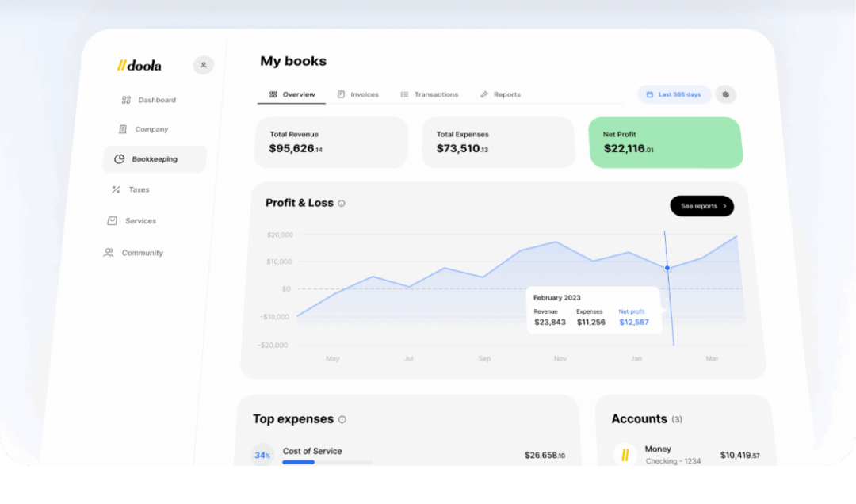This screenshot has width=856, height=504.
Task: Click the Invoices tab document icon
Action: tap(341, 94)
